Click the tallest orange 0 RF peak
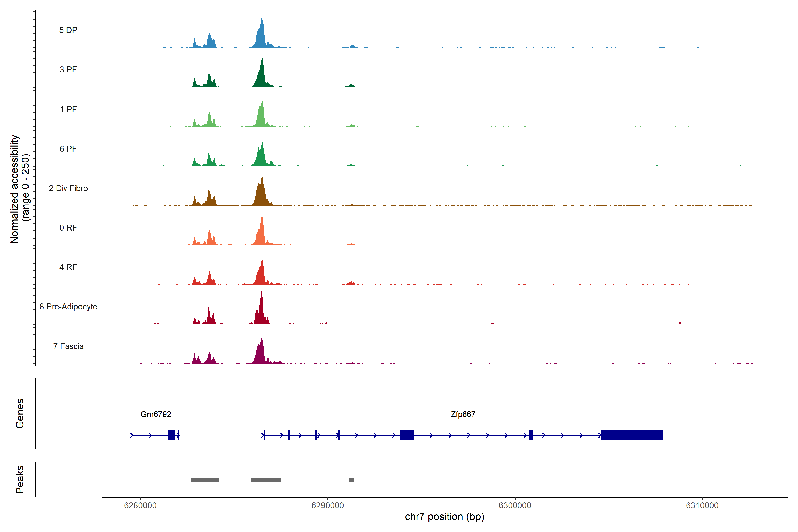 pyautogui.click(x=261, y=234)
